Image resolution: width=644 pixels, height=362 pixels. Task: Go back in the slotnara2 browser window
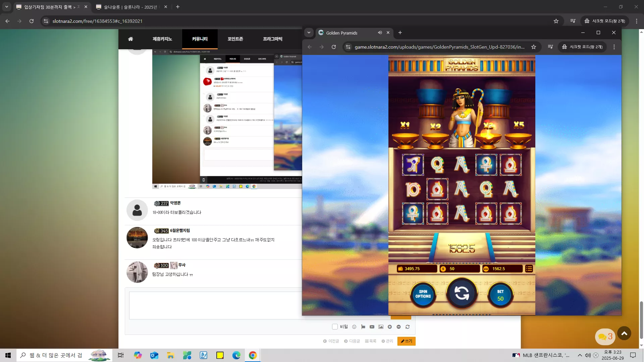click(x=7, y=21)
